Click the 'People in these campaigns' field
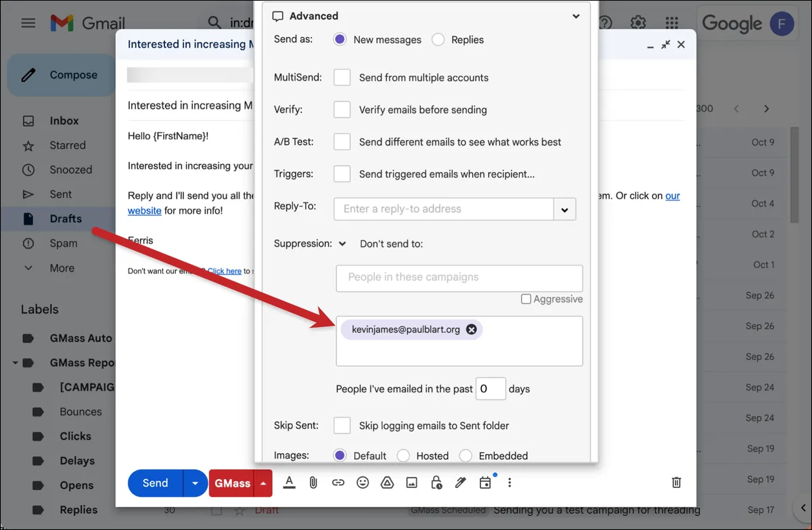The height and width of the screenshot is (530, 812). point(459,278)
